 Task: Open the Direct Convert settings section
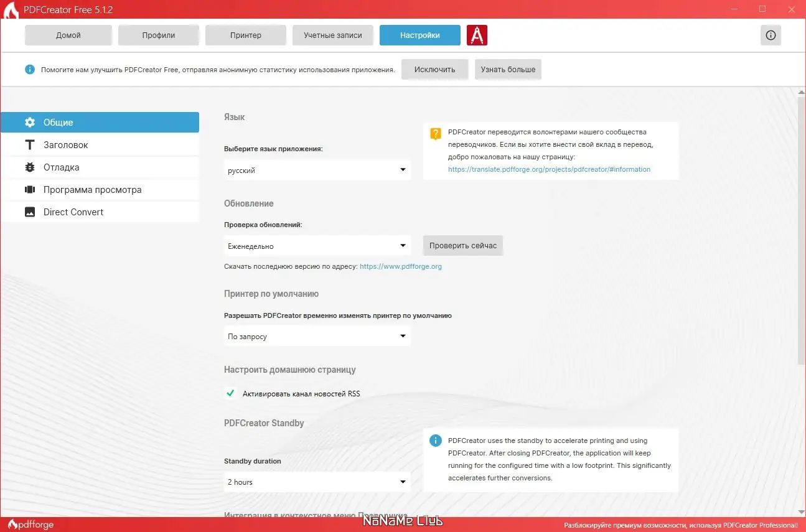pos(100,212)
